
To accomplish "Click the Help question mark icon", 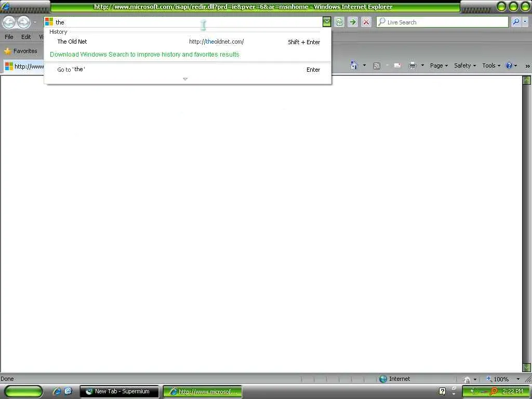I will click(x=509, y=65).
